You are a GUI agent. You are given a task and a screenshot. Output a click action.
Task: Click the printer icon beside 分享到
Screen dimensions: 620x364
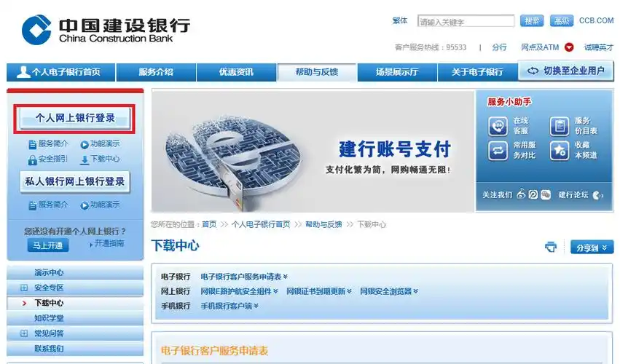click(x=551, y=248)
